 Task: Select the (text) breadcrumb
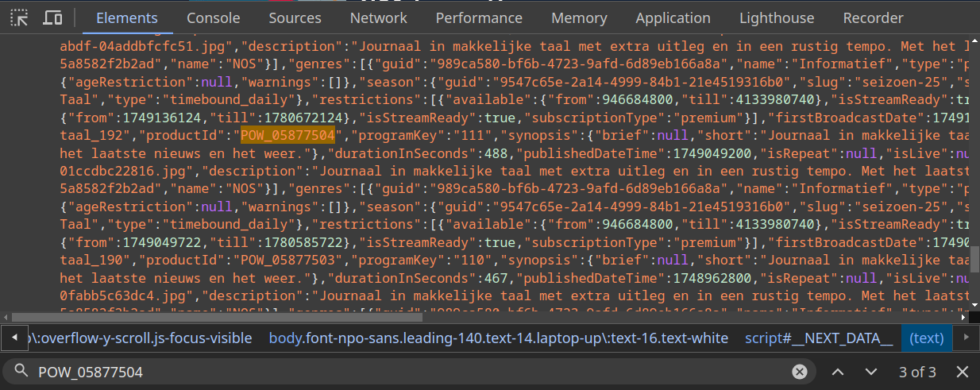point(927,338)
